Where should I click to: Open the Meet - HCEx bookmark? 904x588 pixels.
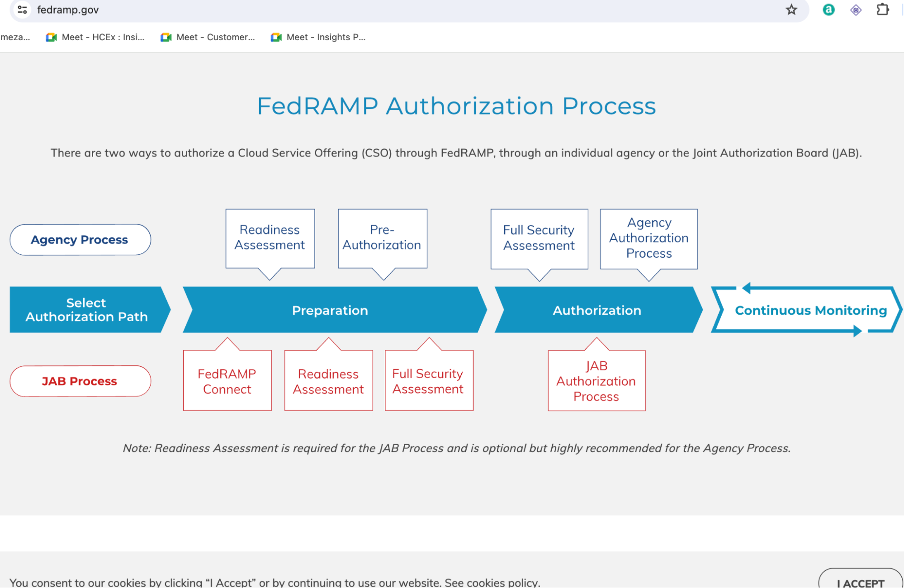[x=95, y=37]
